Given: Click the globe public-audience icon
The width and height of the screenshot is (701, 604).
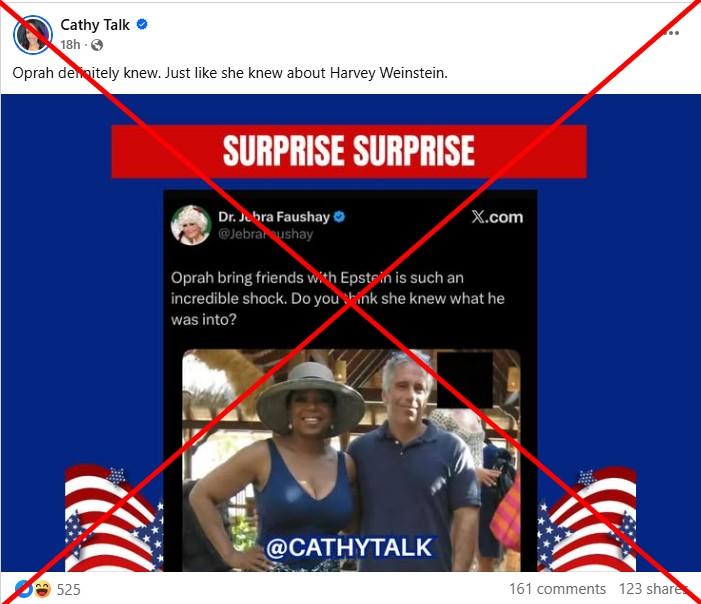Looking at the screenshot, I should (97, 45).
